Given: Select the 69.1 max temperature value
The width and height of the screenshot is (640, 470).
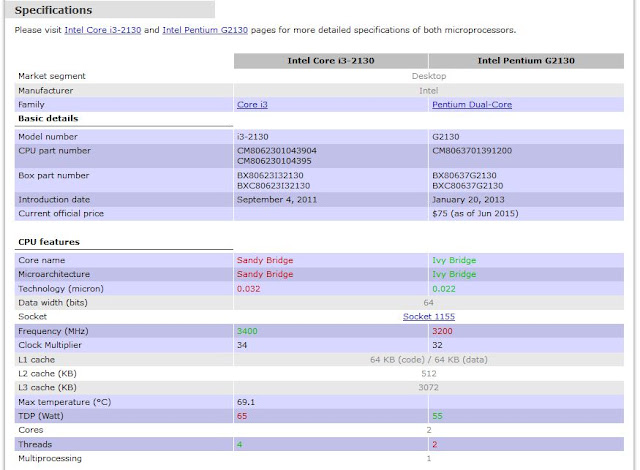Looking at the screenshot, I should point(246,402).
